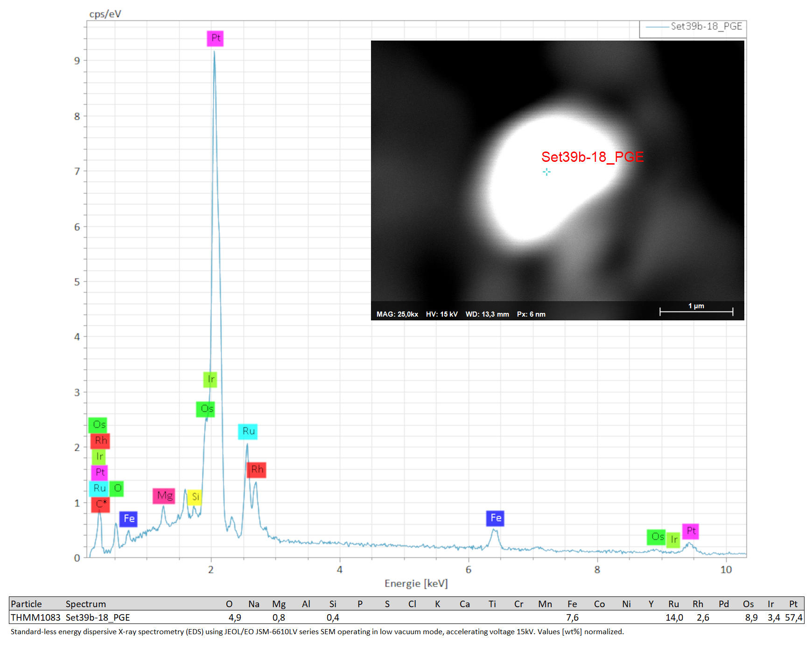812x651 pixels.
Task: Select the Rh value 2,6
Action: point(703,617)
